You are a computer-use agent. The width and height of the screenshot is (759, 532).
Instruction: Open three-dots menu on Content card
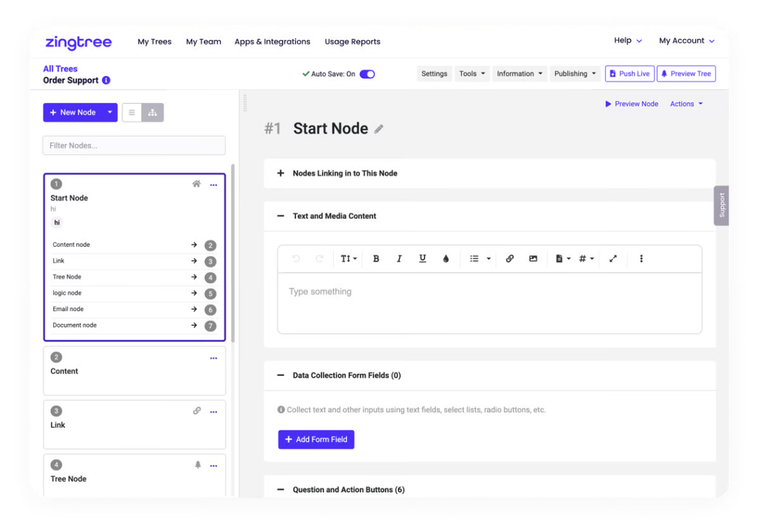[214, 358]
